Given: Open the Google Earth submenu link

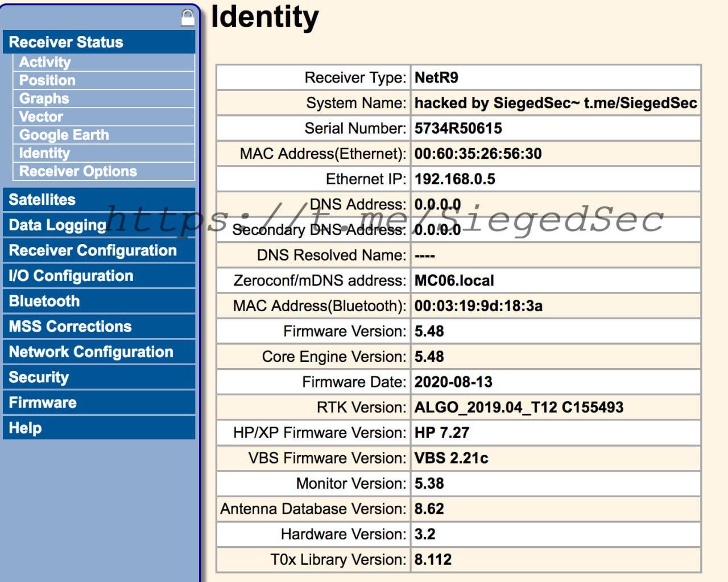Looking at the screenshot, I should pos(104,135).
